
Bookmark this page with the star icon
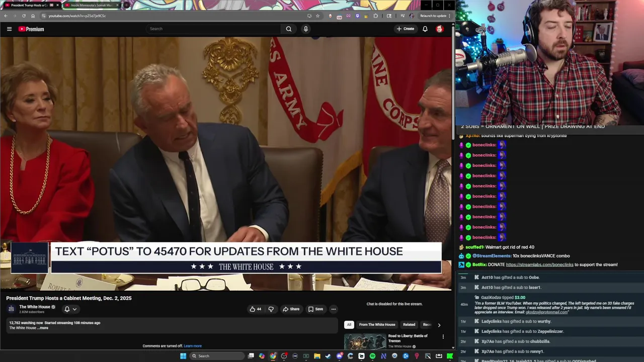click(x=317, y=16)
